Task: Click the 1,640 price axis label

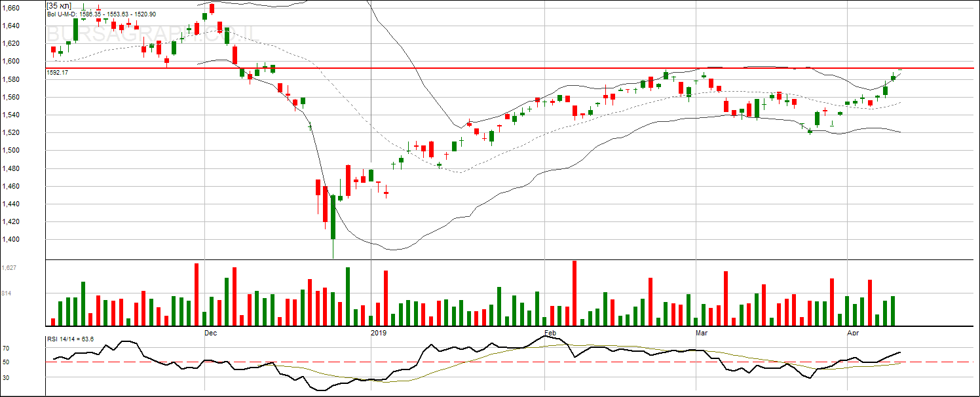Action: coord(10,26)
